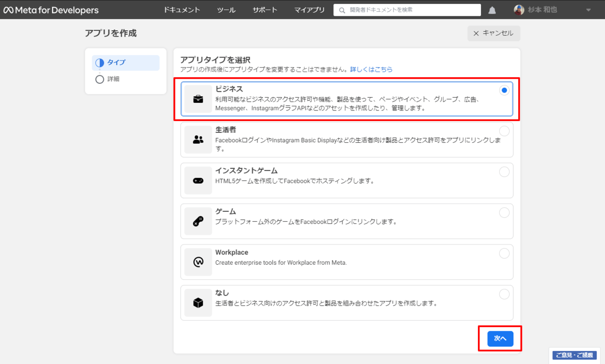
Task: Click the ビジネス title text
Action: coord(229,89)
